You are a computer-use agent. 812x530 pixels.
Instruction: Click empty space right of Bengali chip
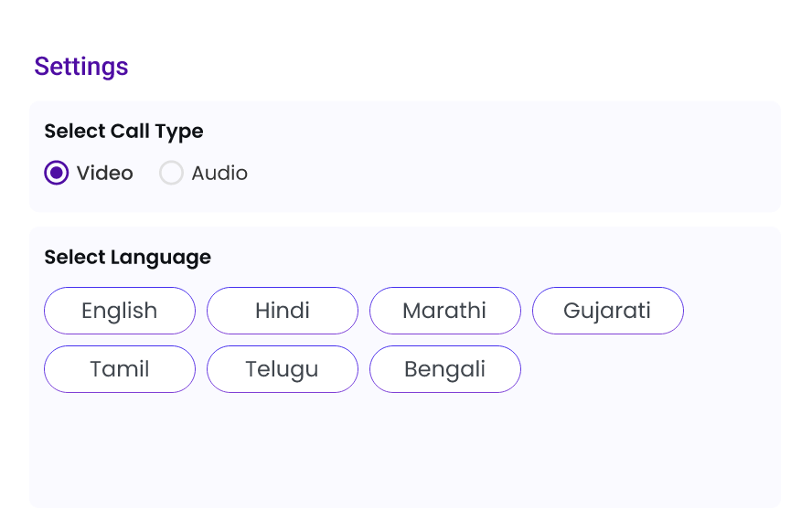pos(649,369)
